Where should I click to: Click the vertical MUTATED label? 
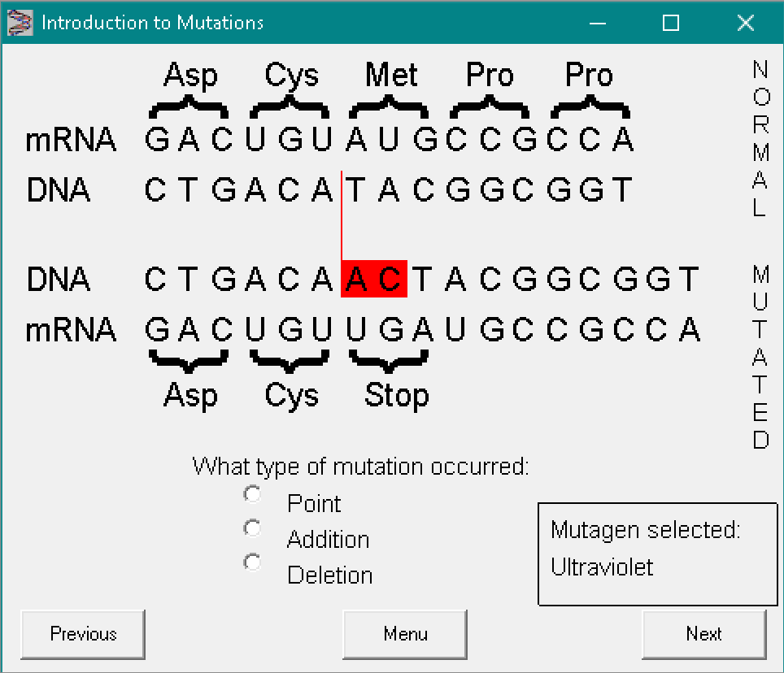click(760, 357)
